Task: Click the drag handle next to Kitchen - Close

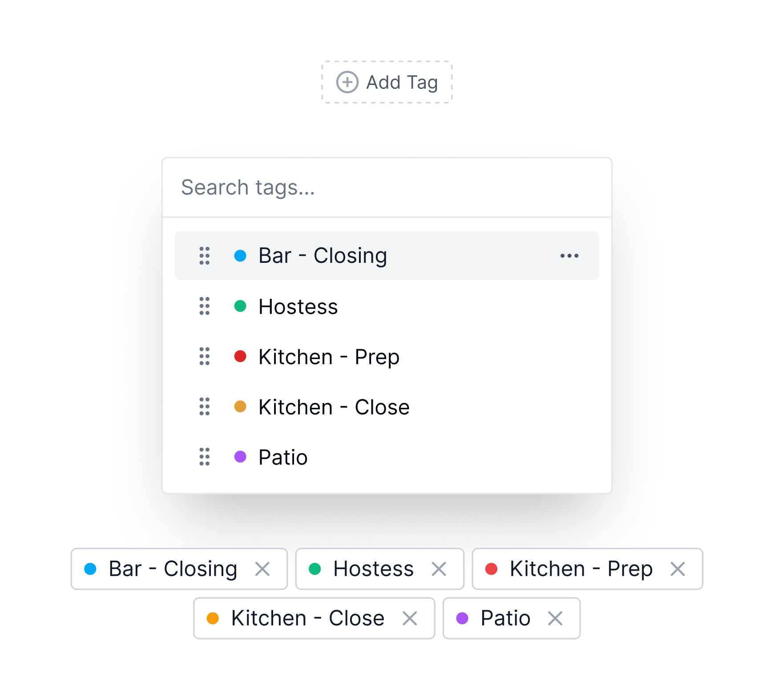Action: coord(205,406)
